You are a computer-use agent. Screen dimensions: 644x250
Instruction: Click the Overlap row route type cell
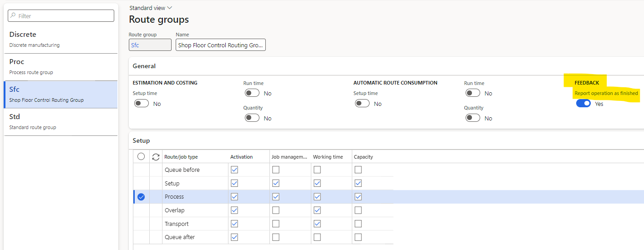(175, 210)
